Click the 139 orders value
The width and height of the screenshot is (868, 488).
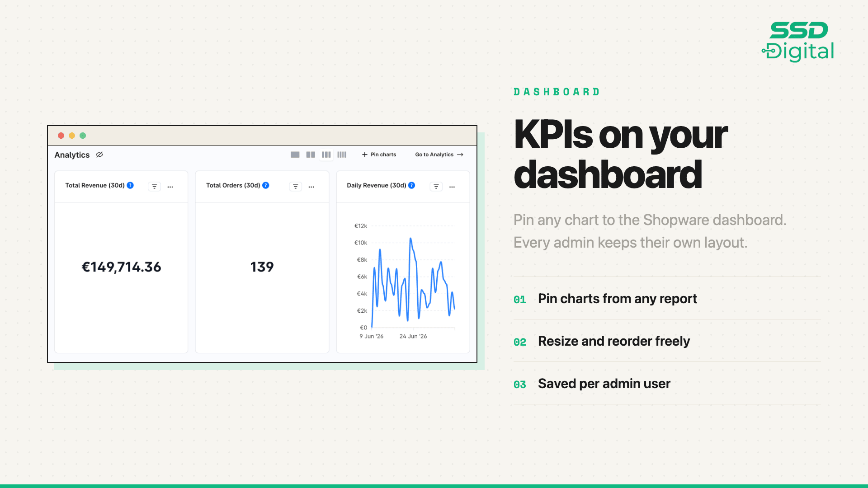coord(262,267)
